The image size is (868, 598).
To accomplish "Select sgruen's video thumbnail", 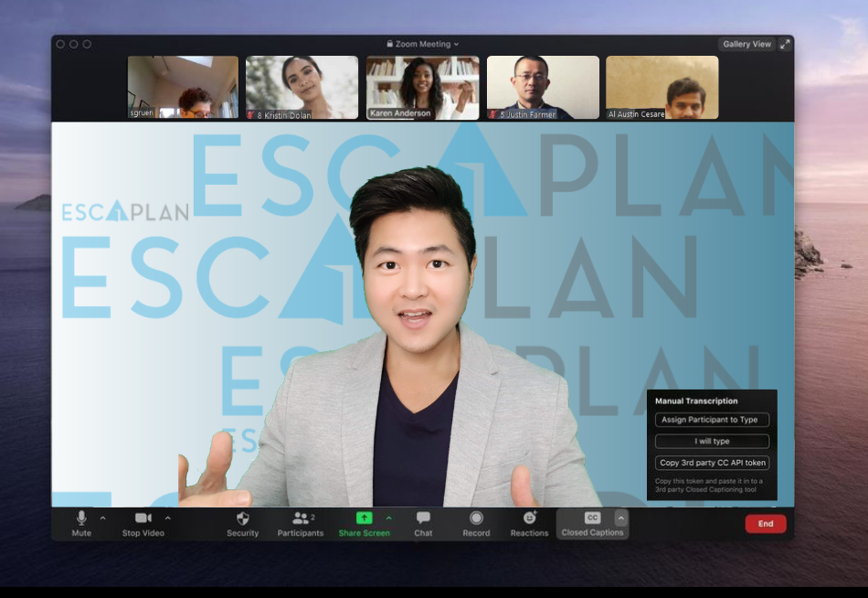I will (184, 87).
